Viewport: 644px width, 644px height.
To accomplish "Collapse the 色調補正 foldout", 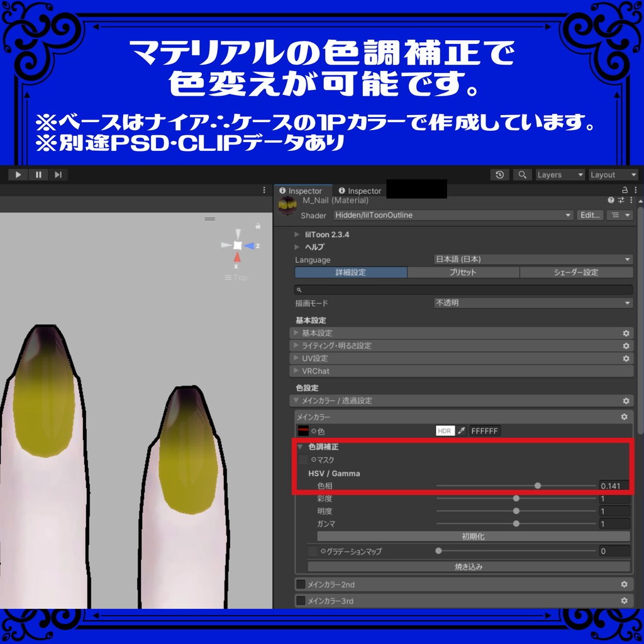I will click(x=300, y=447).
